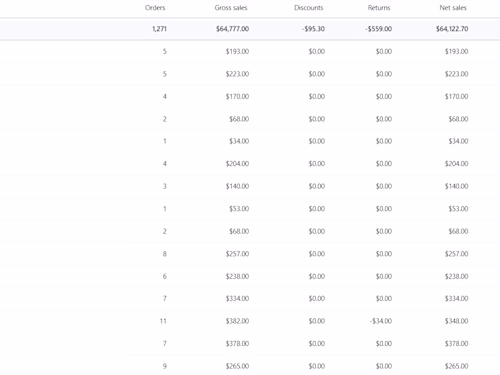Screen dimensions: 500x375
Task: Click the Returns column header
Action: coord(379,8)
